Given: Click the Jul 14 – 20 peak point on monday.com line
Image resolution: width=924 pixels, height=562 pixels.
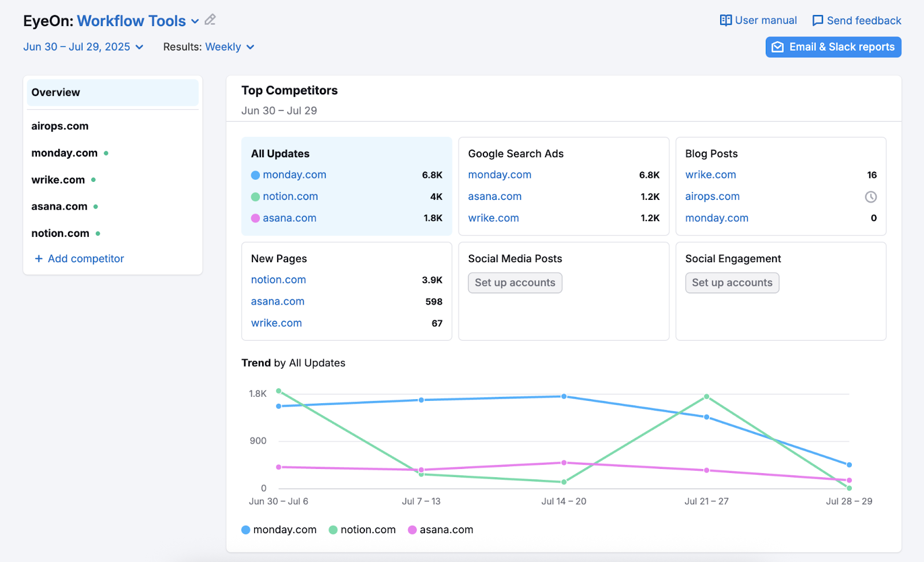Looking at the screenshot, I should pyautogui.click(x=563, y=396).
